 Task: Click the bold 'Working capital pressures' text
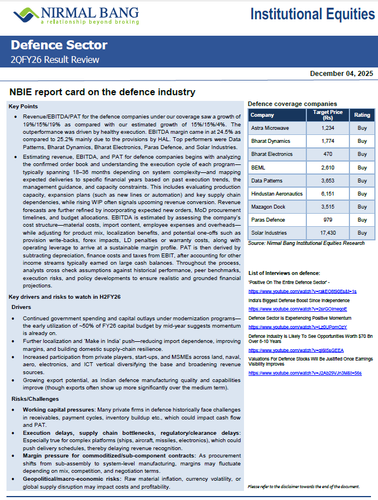click(x=59, y=410)
